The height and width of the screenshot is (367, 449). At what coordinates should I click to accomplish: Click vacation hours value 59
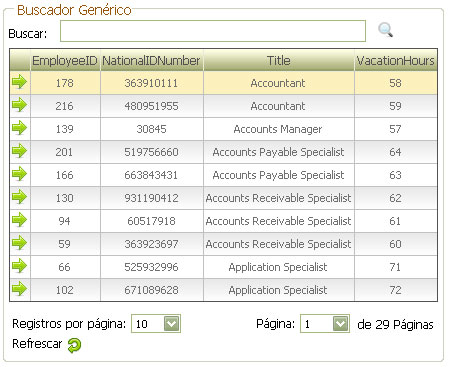[395, 106]
